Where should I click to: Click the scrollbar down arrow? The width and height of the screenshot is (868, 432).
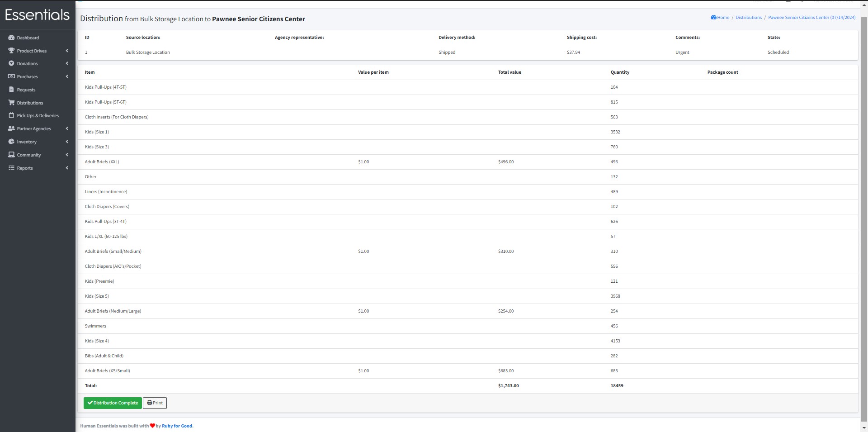[864, 427]
